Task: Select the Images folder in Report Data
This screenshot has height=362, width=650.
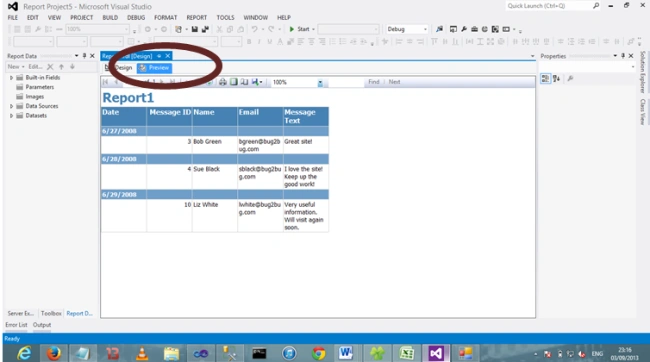Action: (x=30, y=97)
